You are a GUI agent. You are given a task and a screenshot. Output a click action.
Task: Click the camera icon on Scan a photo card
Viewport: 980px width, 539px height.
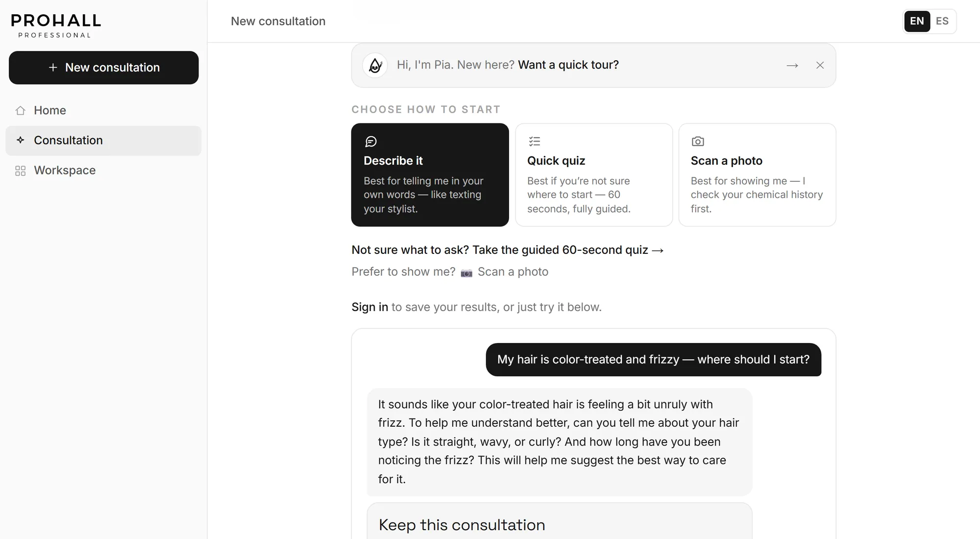tap(698, 142)
